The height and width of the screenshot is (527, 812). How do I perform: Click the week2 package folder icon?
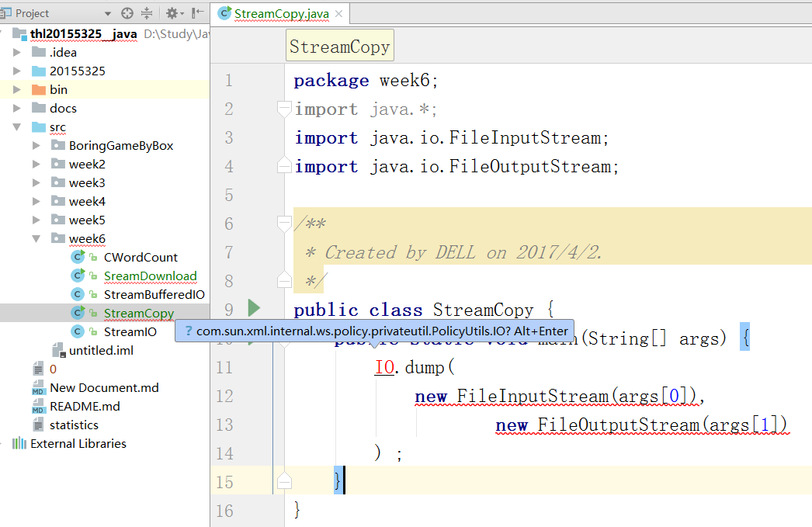pyautogui.click(x=58, y=164)
